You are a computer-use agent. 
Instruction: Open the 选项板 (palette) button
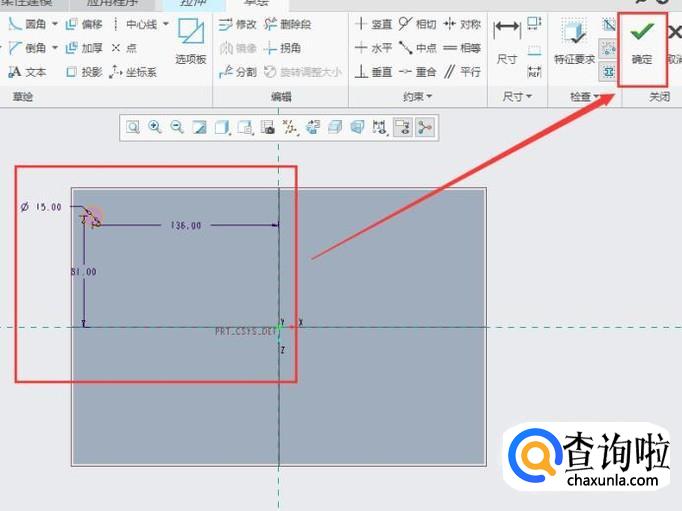(191, 41)
